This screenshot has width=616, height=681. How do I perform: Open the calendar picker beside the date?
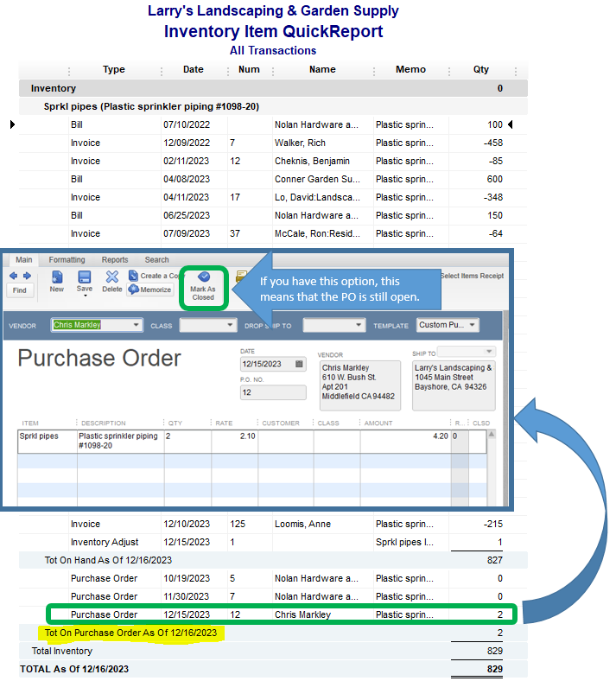pyautogui.click(x=300, y=365)
